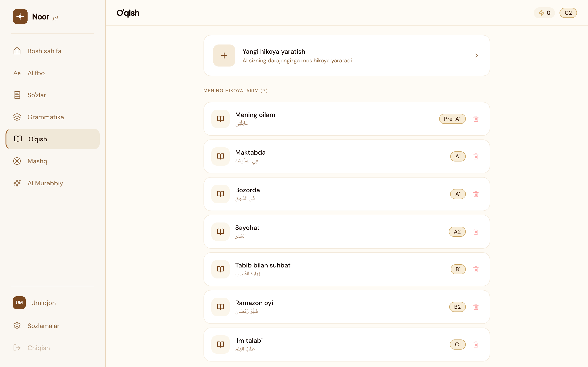Image resolution: width=588 pixels, height=367 pixels.
Task: Delete the Ramazon oyi story
Action: pos(476,307)
